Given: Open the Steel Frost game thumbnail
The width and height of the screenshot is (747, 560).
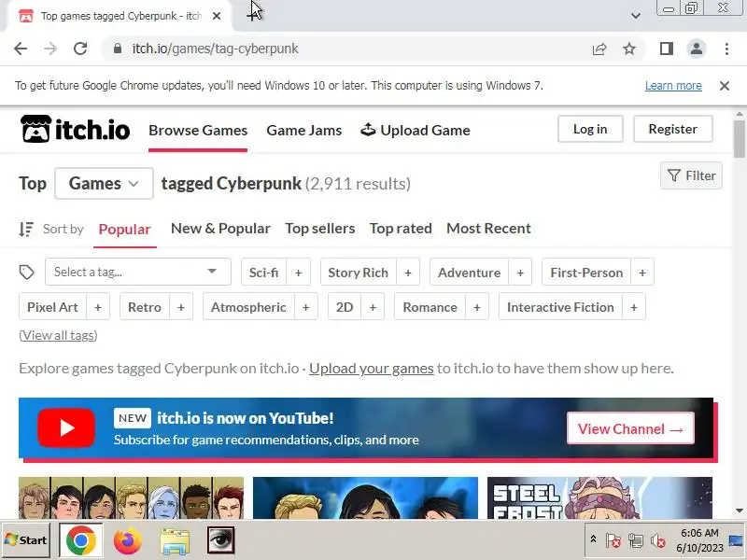Looking at the screenshot, I should point(599,498).
